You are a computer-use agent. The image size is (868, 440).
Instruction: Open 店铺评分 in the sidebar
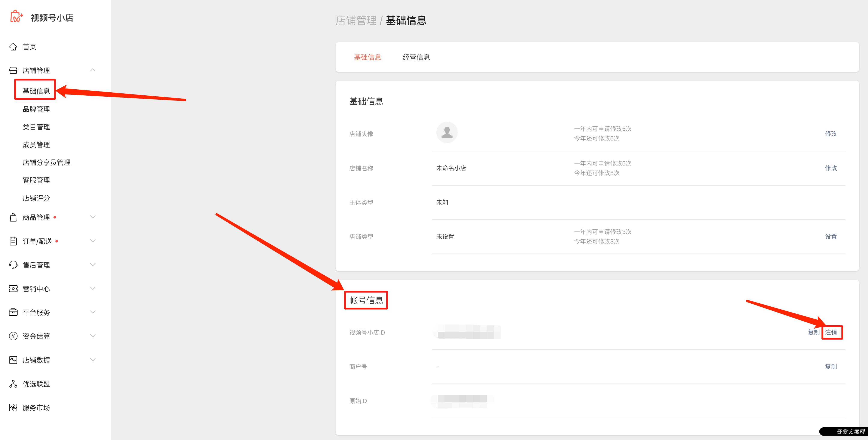click(36, 198)
